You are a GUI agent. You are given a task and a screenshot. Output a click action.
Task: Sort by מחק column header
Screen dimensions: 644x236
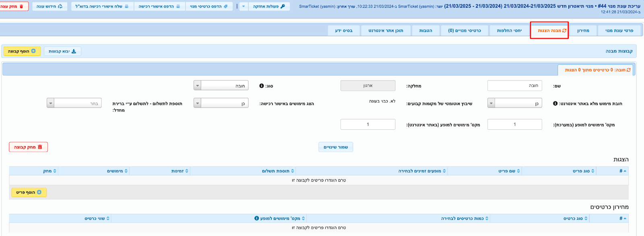pyautogui.click(x=50, y=171)
